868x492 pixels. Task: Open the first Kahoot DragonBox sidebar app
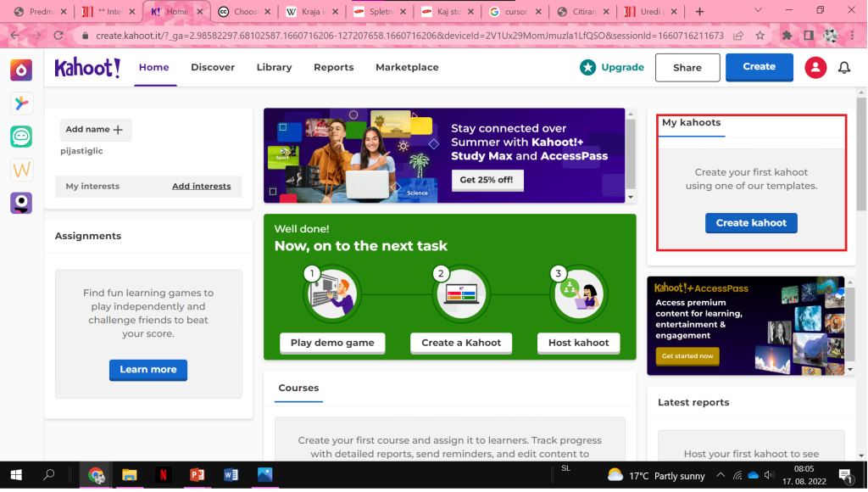[x=21, y=70]
